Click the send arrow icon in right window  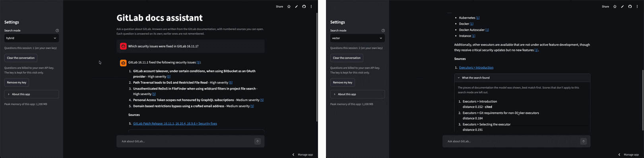584,141
